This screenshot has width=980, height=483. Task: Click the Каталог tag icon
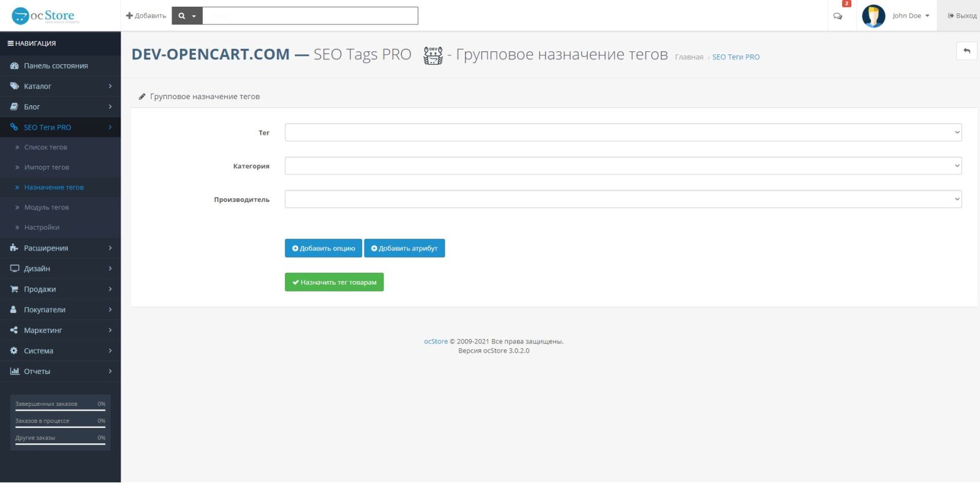tap(14, 86)
